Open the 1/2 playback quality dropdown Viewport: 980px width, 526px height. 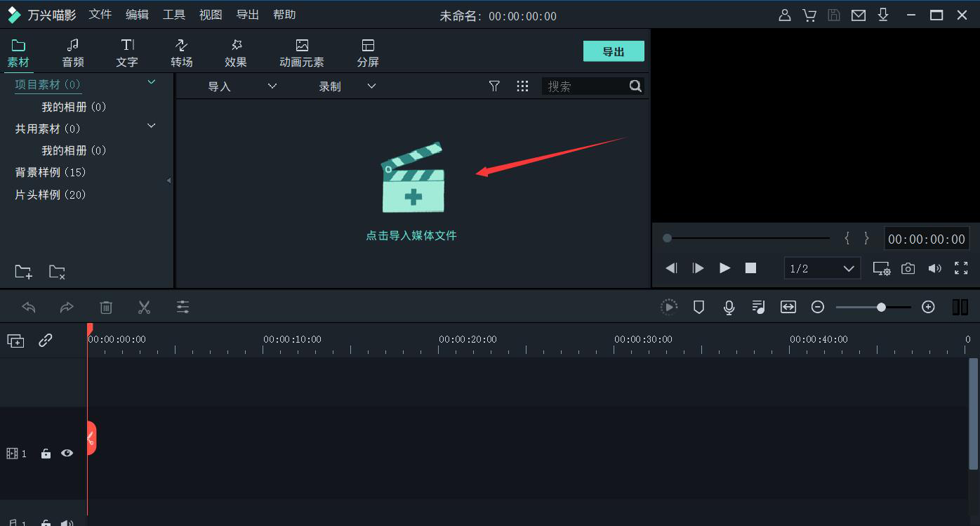[822, 268]
